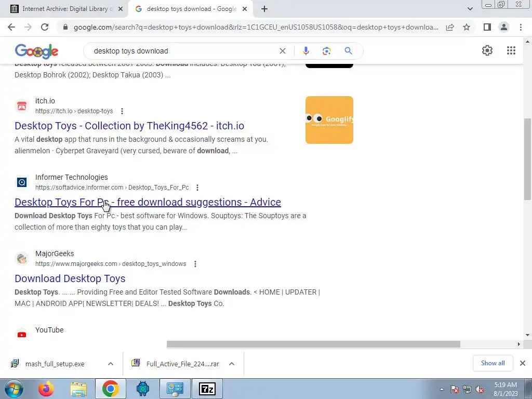This screenshot has width=532, height=399.
Task: Expand options for Full_Active_File rar download
Action: coord(232,364)
